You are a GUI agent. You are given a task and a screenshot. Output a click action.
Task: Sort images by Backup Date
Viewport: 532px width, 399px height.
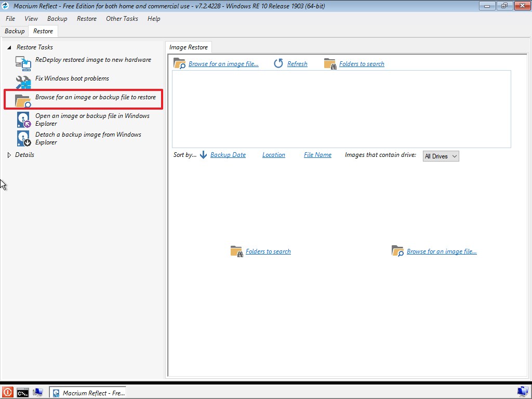[228, 155]
